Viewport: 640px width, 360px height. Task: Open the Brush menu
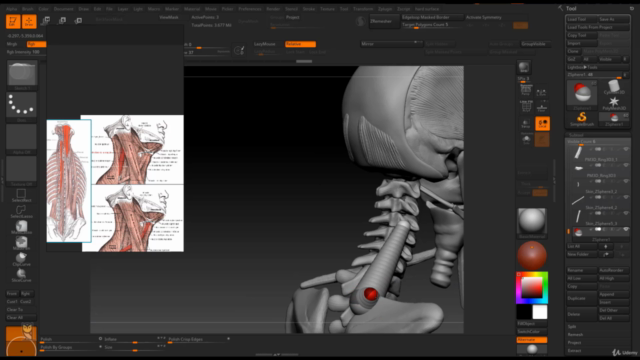[x=28, y=9]
